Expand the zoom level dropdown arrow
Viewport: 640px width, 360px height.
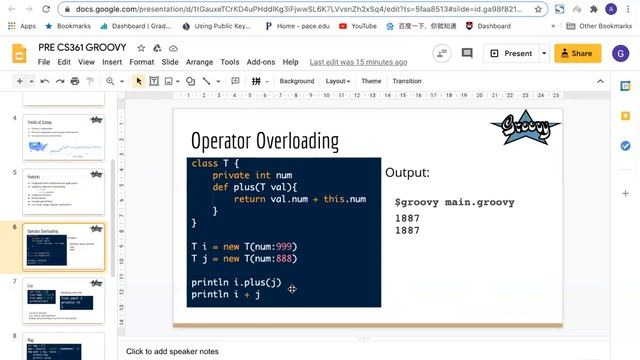[122, 82]
